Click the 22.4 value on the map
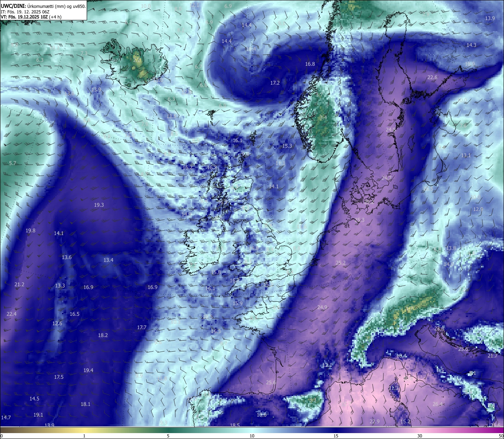The height and width of the screenshot is (439, 504). [11, 314]
